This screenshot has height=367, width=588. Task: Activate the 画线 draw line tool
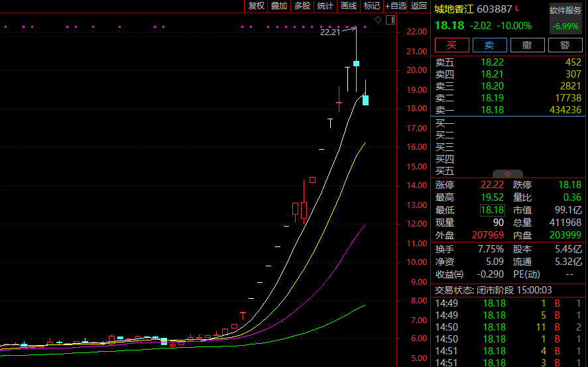pos(349,6)
